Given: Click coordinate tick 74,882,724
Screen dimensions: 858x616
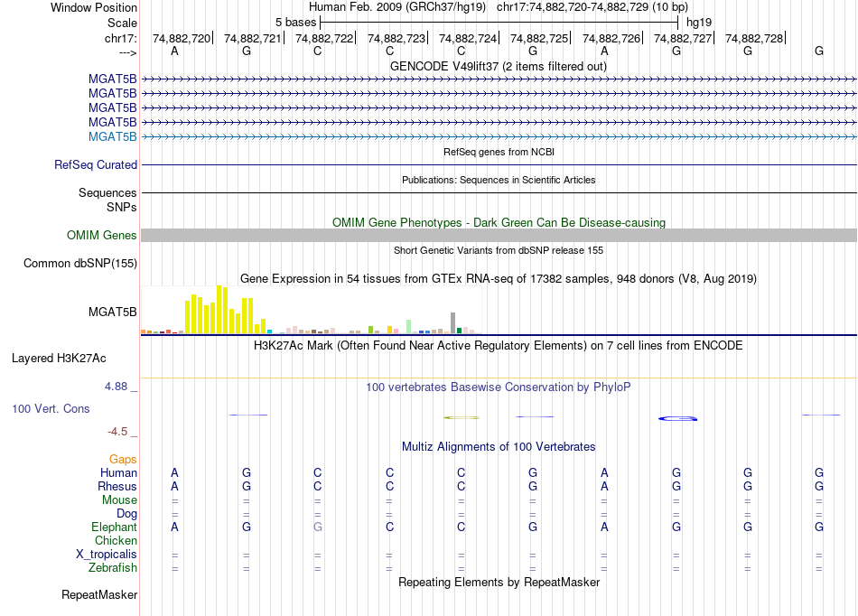Looking at the screenshot, I should click(468, 38).
